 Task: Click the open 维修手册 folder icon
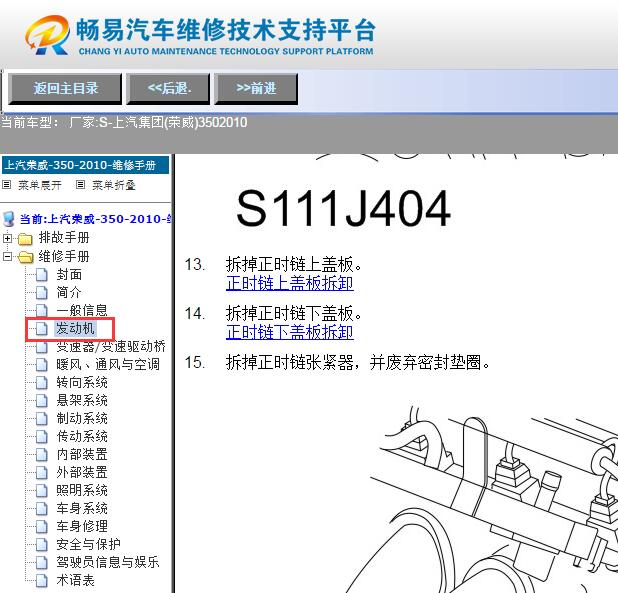[26, 257]
